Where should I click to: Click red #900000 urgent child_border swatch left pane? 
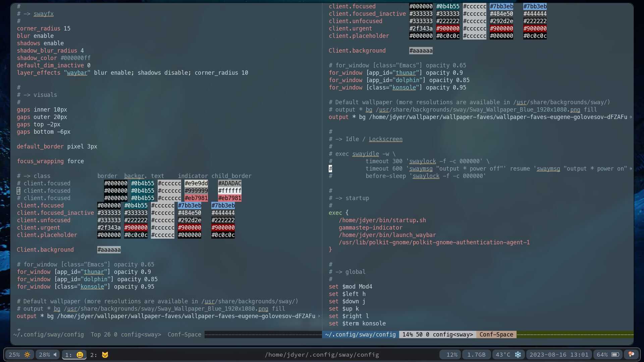(x=223, y=228)
